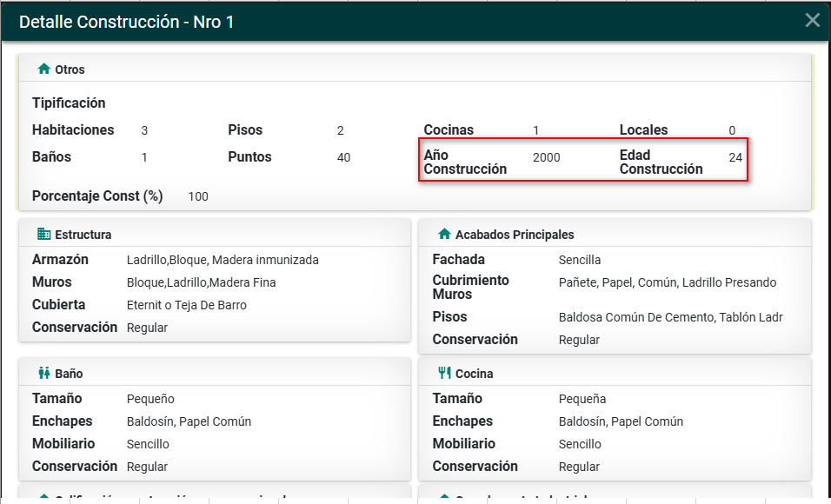This screenshot has height=504, width=831.
Task: Click the house icon beside Otros
Action: [x=44, y=69]
